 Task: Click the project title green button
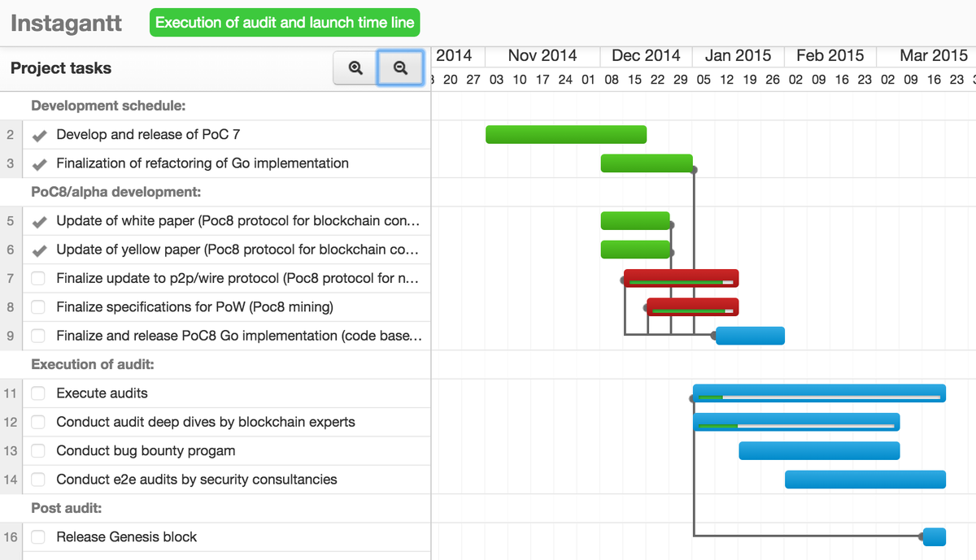coord(285,23)
